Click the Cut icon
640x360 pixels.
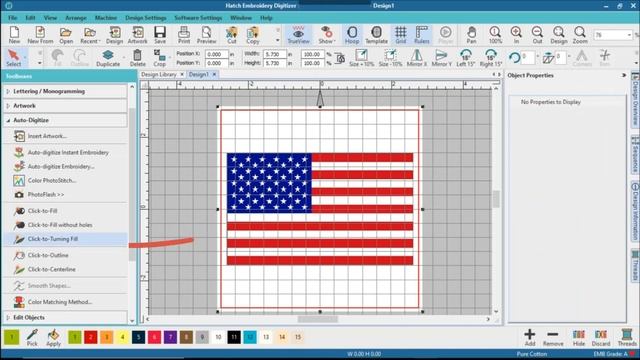pyautogui.click(x=232, y=35)
